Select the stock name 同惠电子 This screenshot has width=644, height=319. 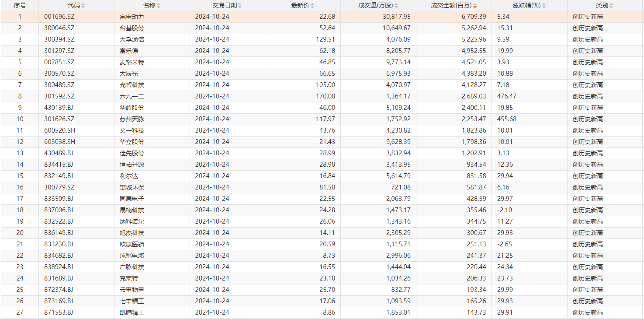click(132, 199)
